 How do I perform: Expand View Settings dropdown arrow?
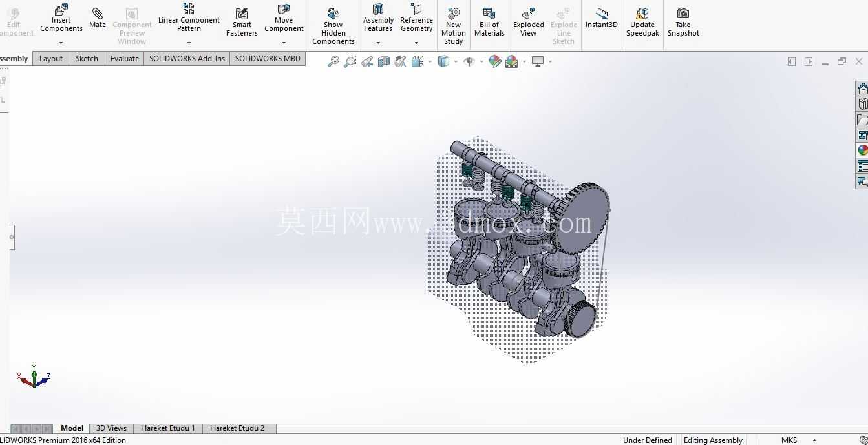(x=550, y=62)
